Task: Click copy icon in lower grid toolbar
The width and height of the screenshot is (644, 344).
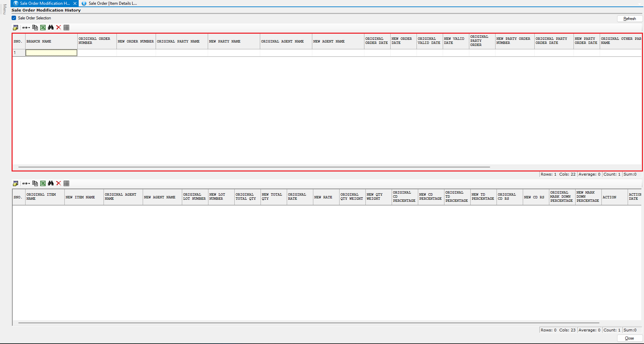Action: click(35, 183)
